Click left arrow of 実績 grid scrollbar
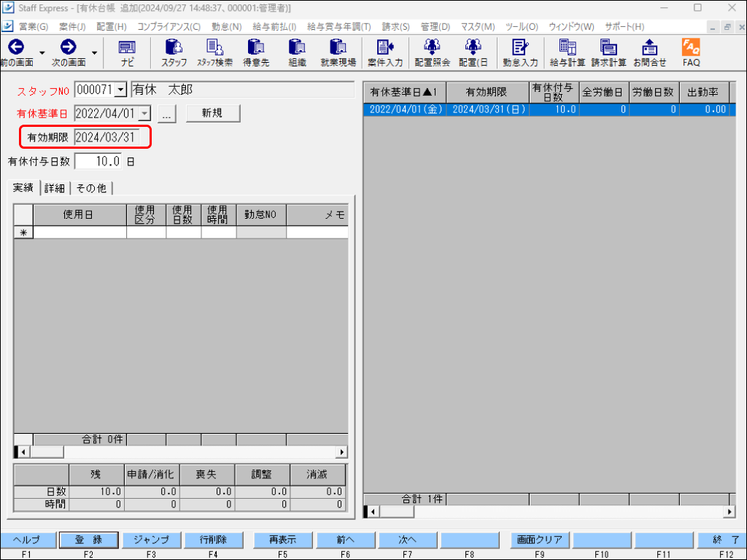Screen dimensions: 747x560 coord(24,452)
